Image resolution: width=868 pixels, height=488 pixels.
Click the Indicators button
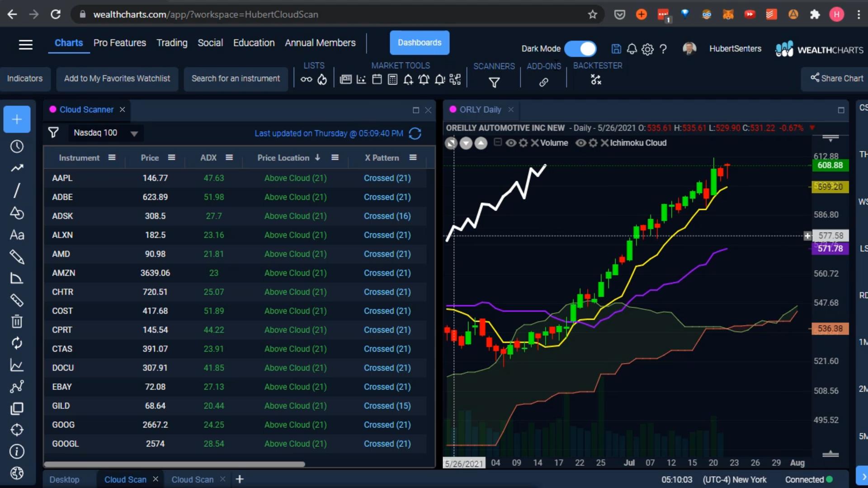pyautogui.click(x=25, y=79)
